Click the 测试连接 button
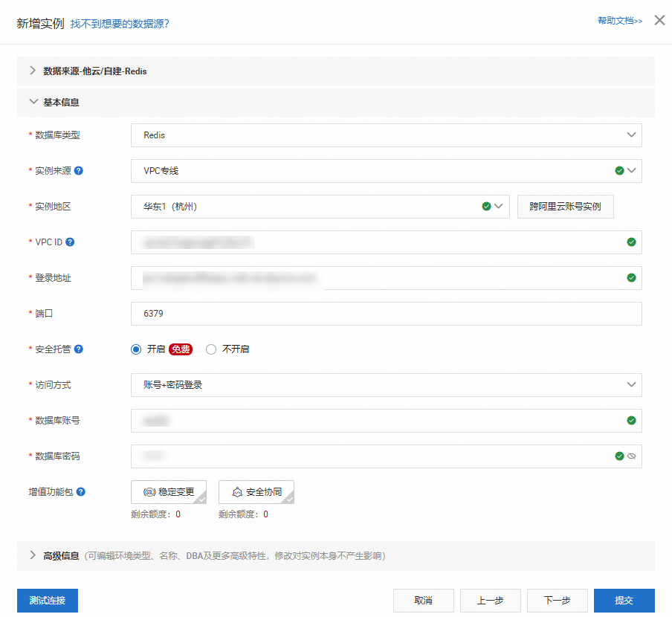The width and height of the screenshot is (672, 617). [x=48, y=601]
